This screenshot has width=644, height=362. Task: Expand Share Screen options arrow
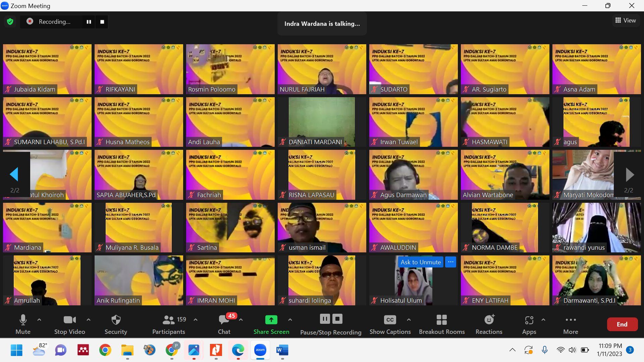[x=290, y=320]
